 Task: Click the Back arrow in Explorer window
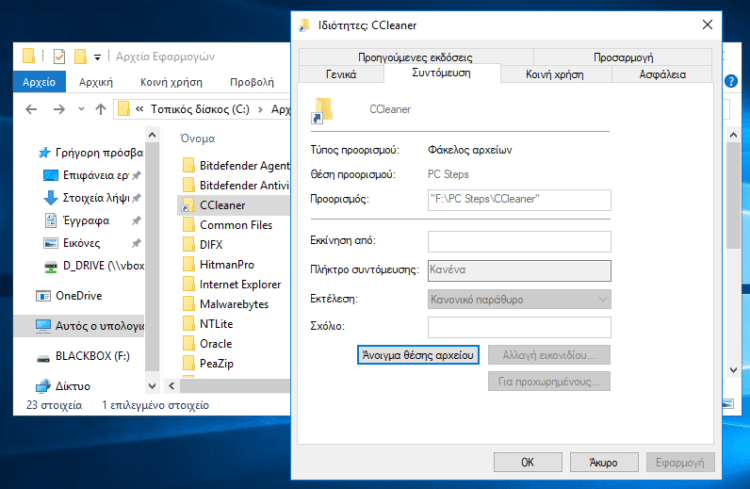click(32, 110)
